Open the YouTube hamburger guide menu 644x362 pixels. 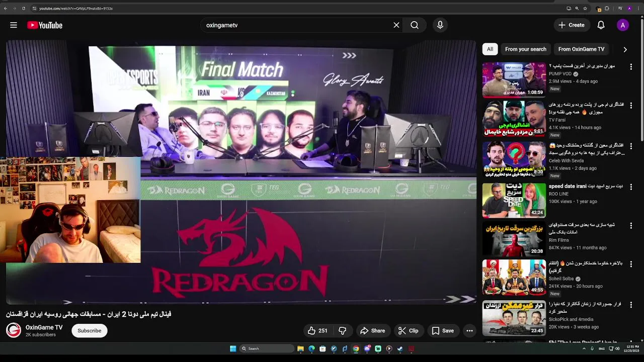pyautogui.click(x=14, y=25)
